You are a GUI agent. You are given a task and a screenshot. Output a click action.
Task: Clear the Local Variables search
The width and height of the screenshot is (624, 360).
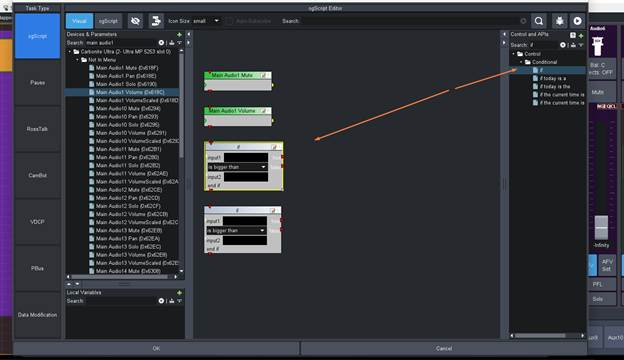(161, 301)
